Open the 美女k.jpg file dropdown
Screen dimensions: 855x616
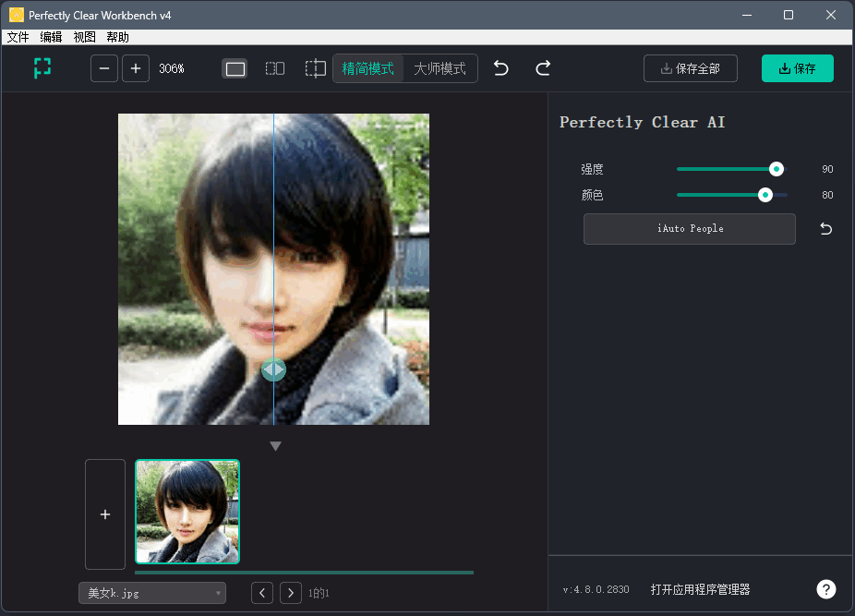coord(151,592)
